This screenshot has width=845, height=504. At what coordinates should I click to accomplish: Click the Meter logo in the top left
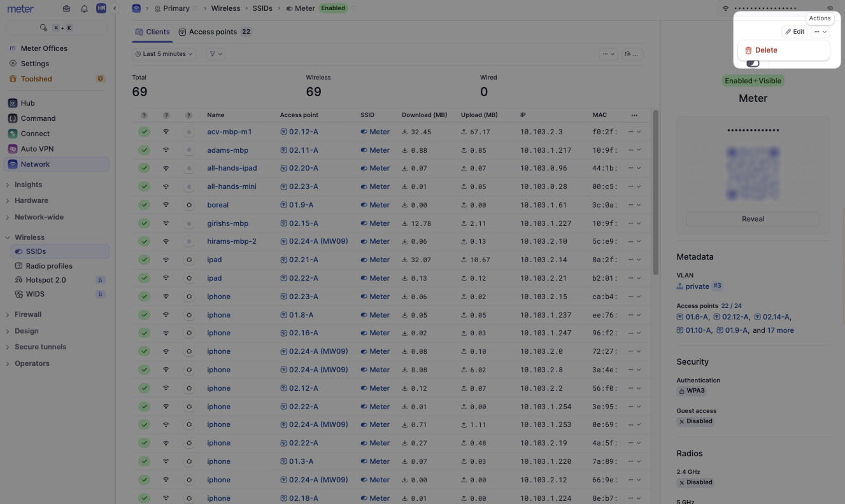click(x=21, y=8)
